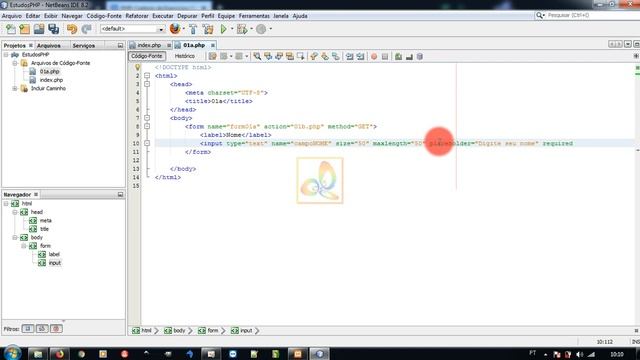
Task: Close the 01a.php editor tab
Action: pyautogui.click(x=213, y=45)
